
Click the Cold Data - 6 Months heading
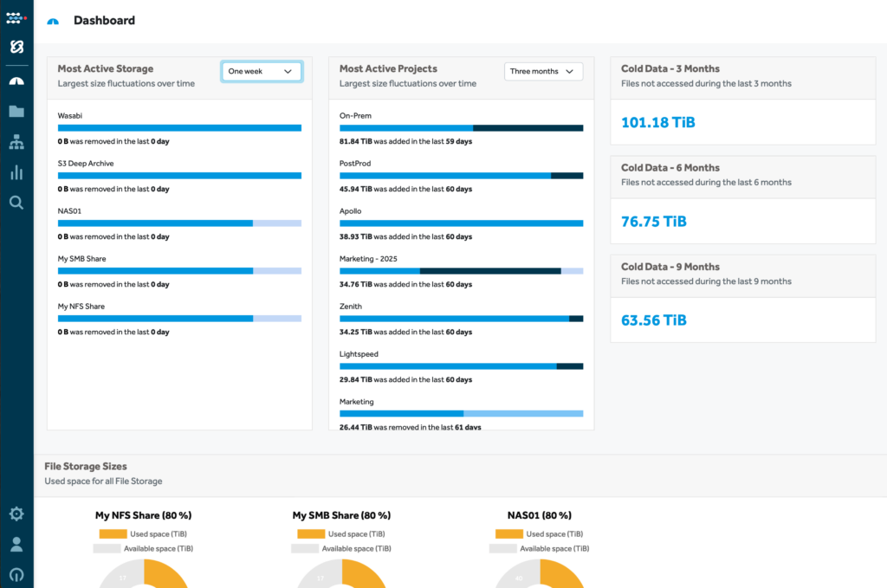coord(670,167)
